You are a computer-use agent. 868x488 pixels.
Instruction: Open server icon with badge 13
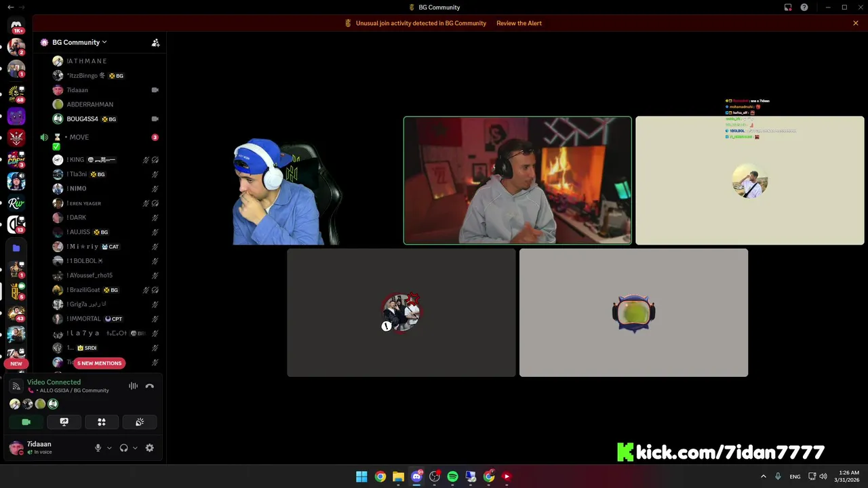[16, 224]
